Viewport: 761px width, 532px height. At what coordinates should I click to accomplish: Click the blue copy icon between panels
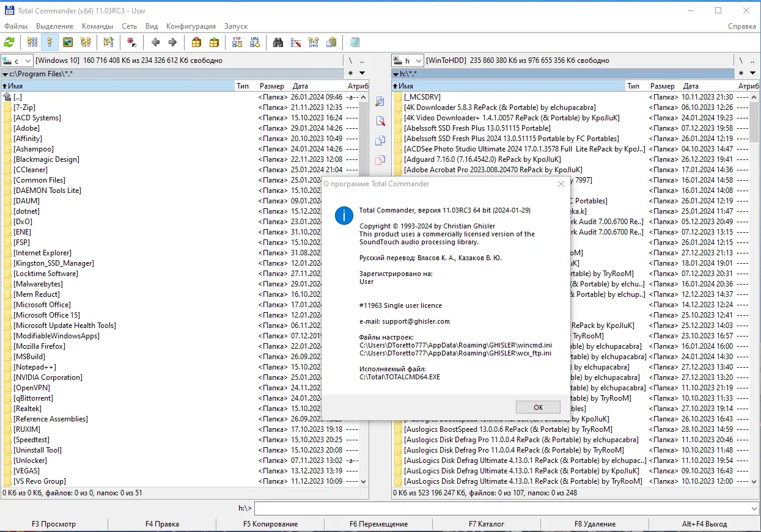tap(380, 140)
